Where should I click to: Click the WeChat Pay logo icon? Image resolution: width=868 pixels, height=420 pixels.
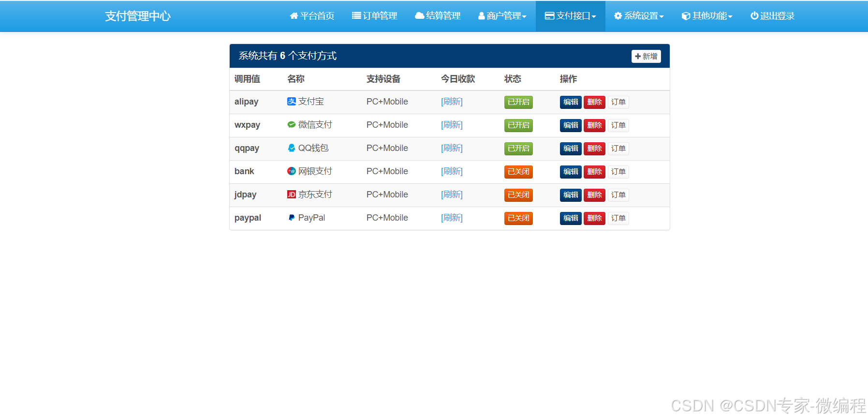point(292,125)
